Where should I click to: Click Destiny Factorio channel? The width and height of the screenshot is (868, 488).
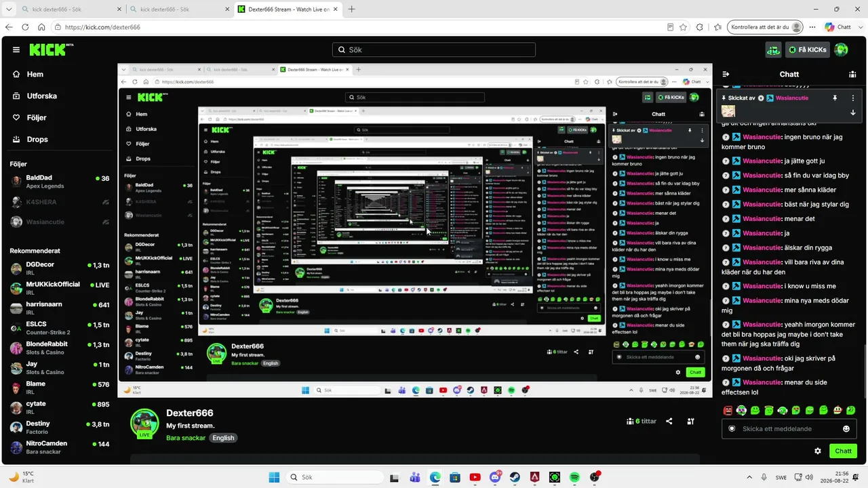point(60,427)
